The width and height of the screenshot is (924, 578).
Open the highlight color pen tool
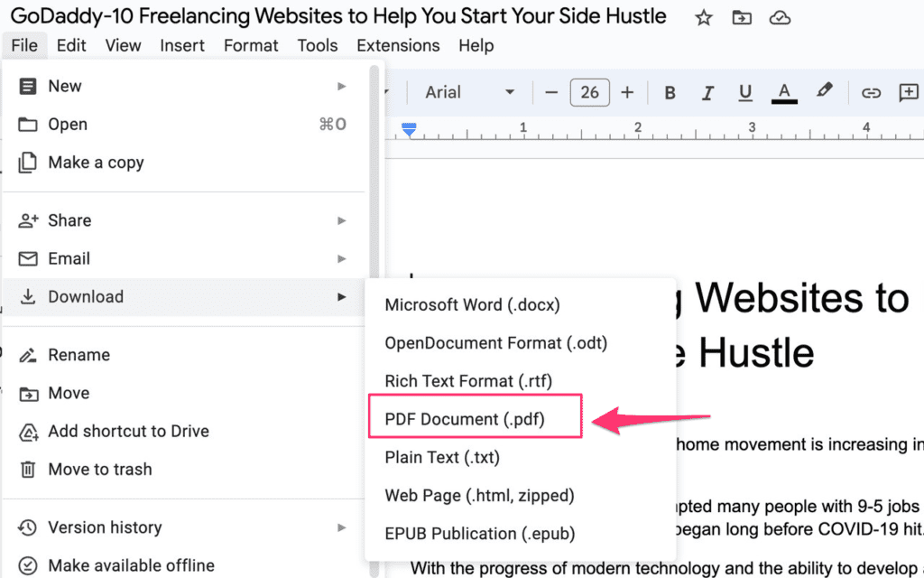[x=825, y=91]
